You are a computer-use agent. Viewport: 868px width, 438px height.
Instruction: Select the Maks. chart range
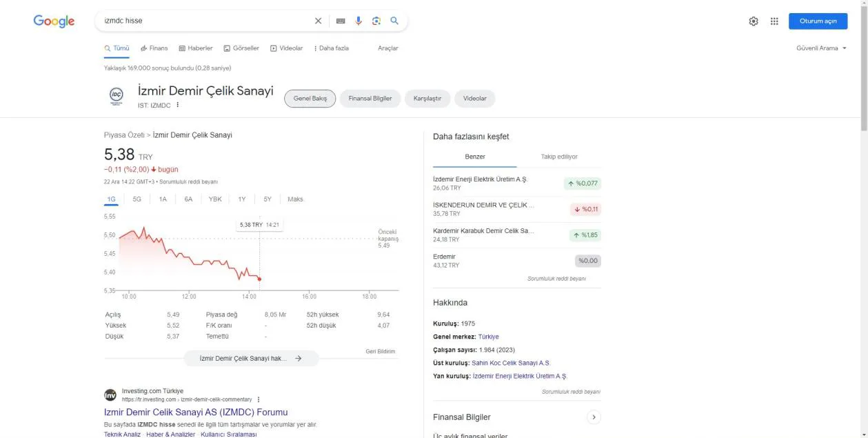(296, 199)
